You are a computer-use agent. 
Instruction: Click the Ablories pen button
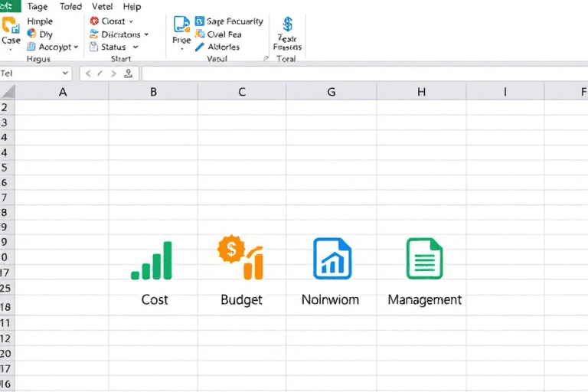[201, 47]
